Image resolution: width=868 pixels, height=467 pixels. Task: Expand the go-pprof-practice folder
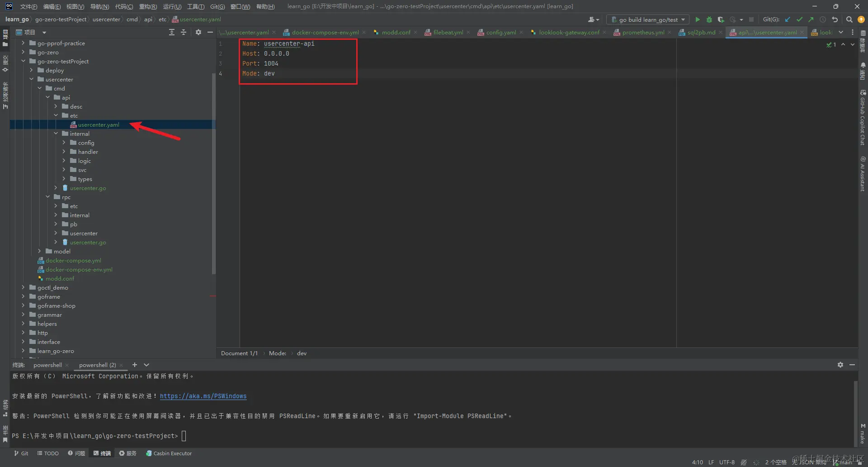[23, 43]
